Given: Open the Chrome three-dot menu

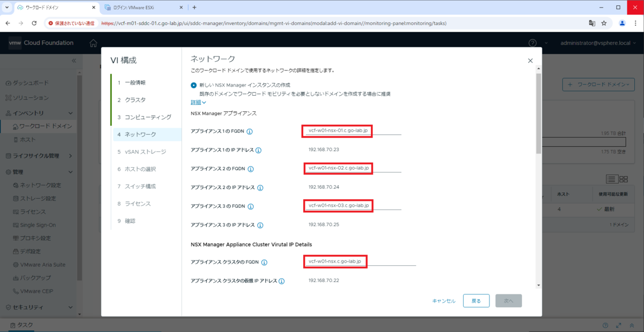Looking at the screenshot, I should (x=635, y=23).
